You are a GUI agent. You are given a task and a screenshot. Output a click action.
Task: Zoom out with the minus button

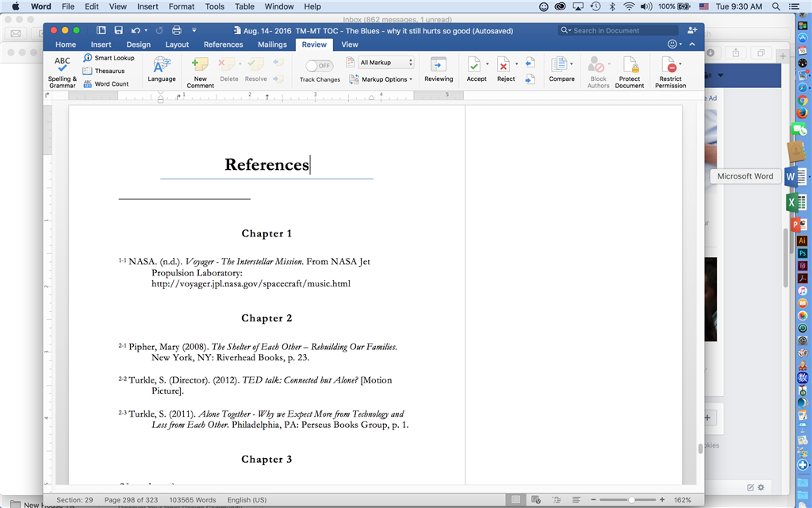pos(593,500)
